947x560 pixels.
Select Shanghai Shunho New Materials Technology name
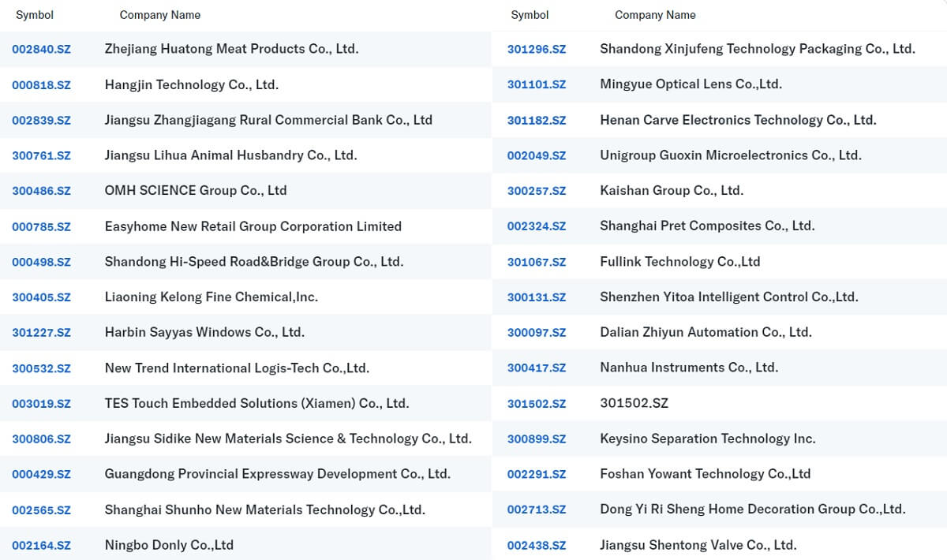265,510
